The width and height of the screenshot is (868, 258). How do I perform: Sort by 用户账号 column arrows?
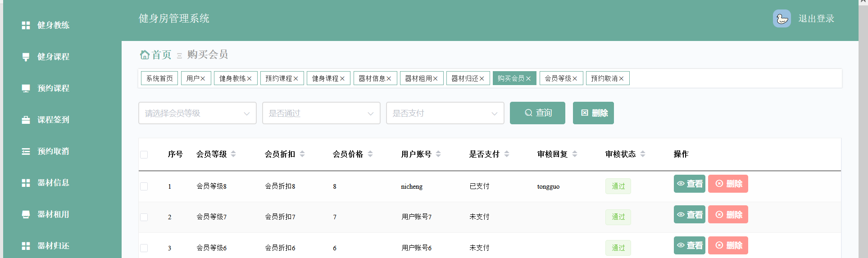click(x=438, y=154)
